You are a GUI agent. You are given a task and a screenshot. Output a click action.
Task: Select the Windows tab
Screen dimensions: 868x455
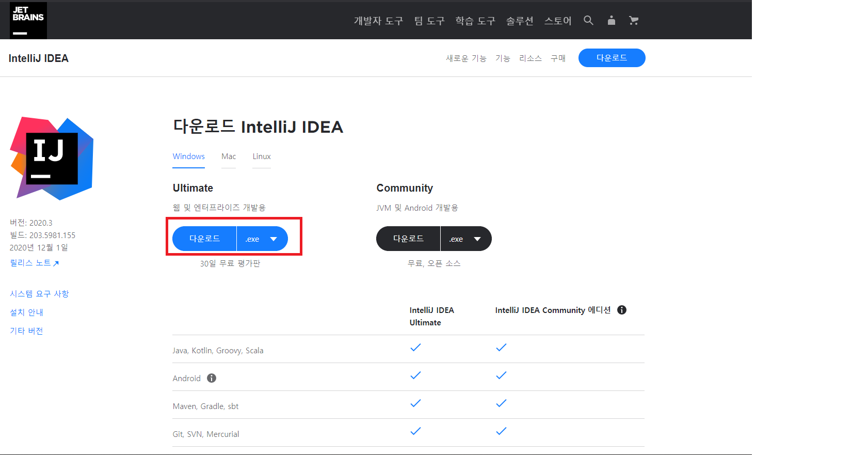coord(189,156)
